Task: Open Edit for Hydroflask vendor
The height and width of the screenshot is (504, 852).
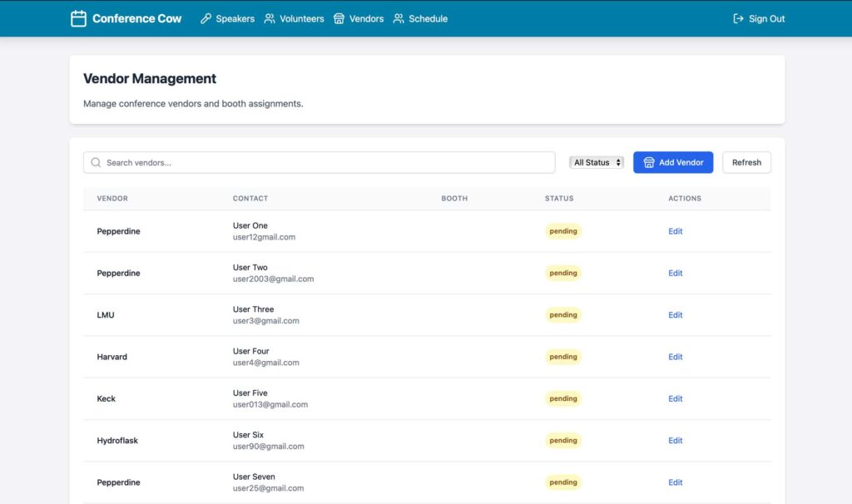Action: click(x=675, y=441)
